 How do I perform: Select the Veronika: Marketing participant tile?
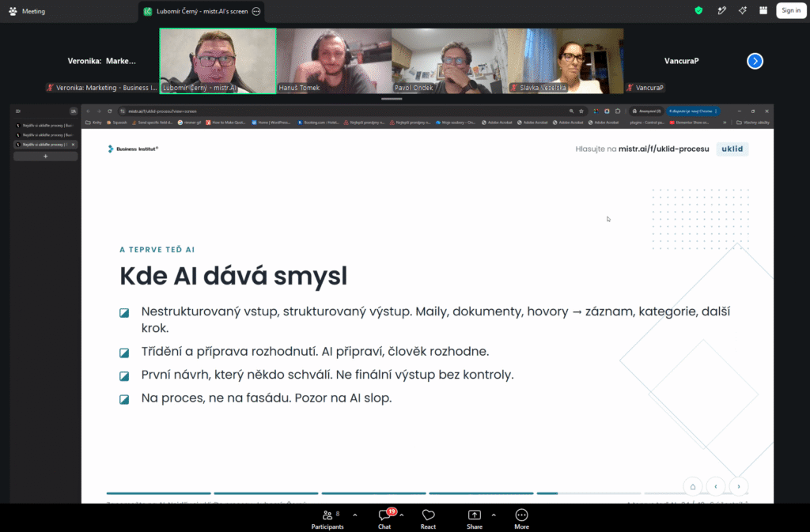click(102, 61)
